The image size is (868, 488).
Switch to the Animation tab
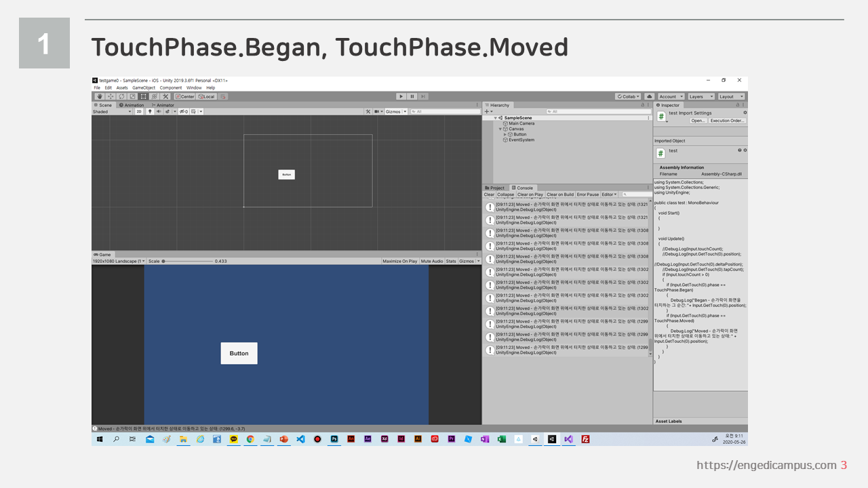coord(131,105)
